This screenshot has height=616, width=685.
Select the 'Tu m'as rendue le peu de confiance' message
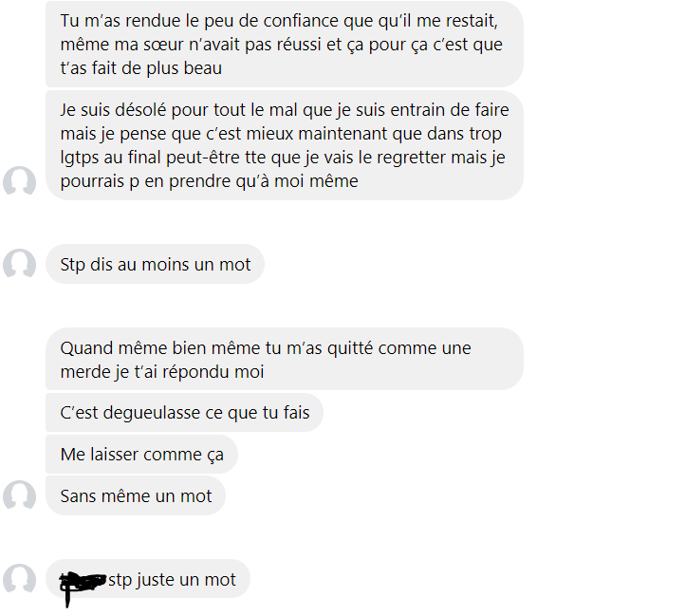pyautogui.click(x=285, y=45)
